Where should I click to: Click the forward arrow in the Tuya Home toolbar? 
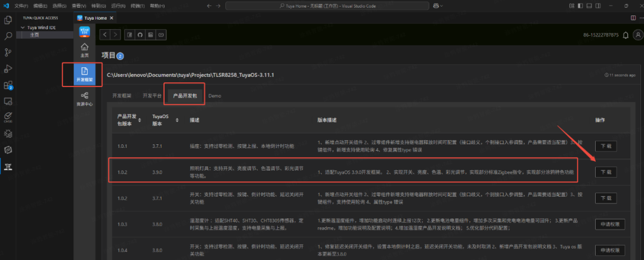tap(116, 35)
